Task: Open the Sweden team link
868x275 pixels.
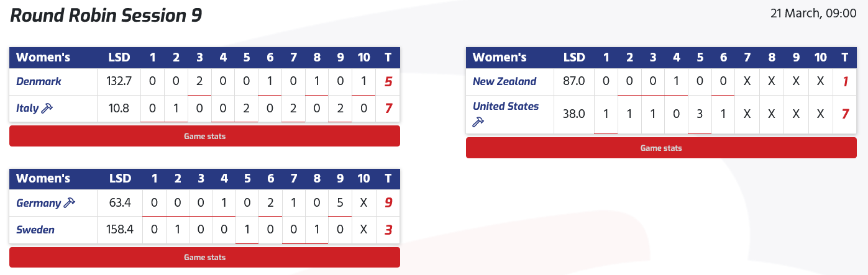Action: [35, 230]
